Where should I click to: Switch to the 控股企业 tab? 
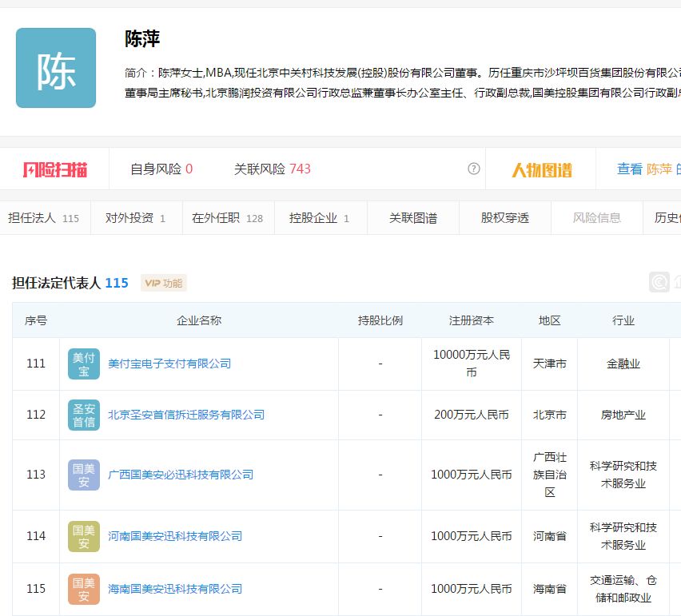(320, 218)
